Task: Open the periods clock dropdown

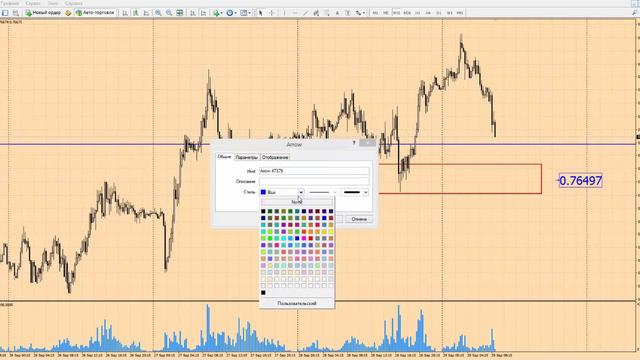Action: (231, 13)
